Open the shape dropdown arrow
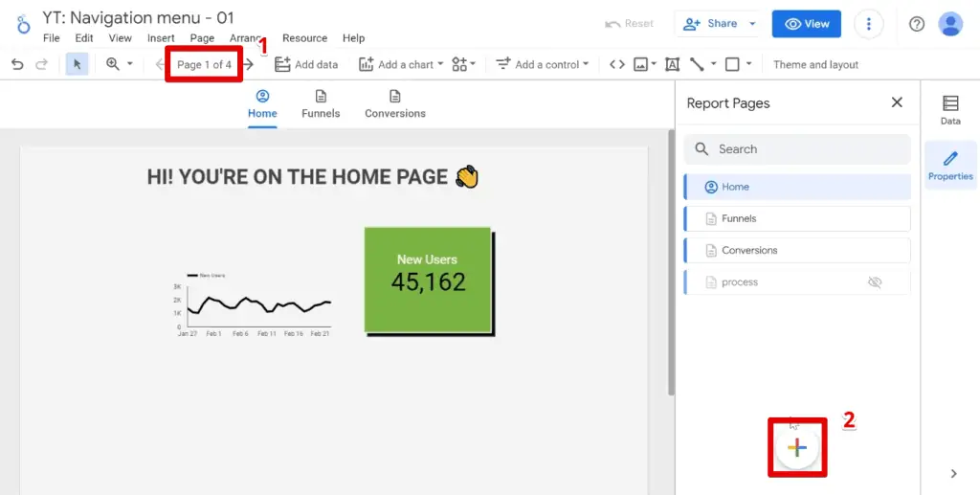 pos(748,64)
